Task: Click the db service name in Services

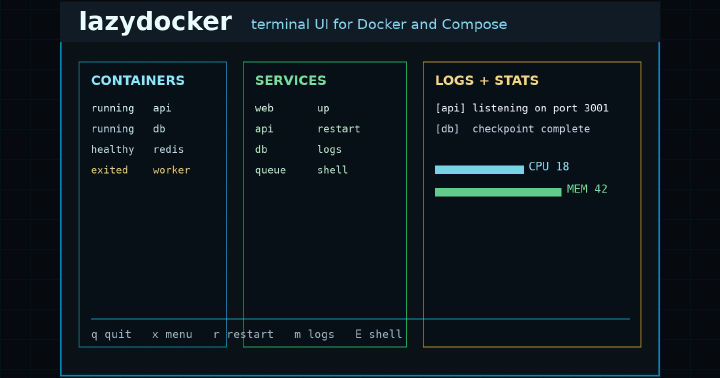Action: pos(261,149)
